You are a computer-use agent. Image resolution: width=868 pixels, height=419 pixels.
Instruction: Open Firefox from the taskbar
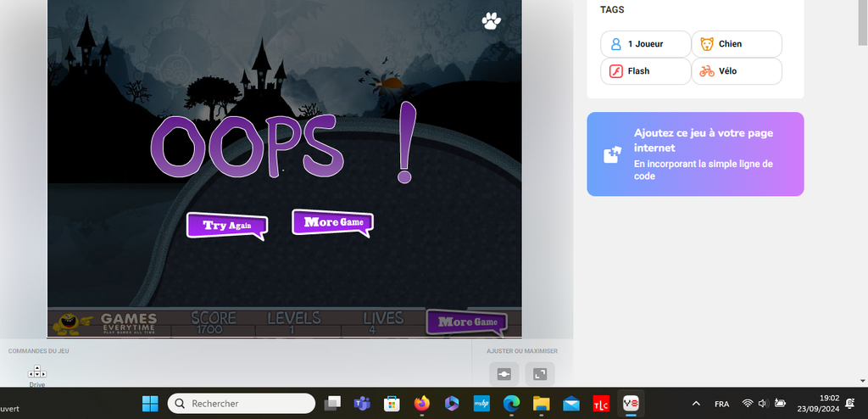pyautogui.click(x=422, y=404)
